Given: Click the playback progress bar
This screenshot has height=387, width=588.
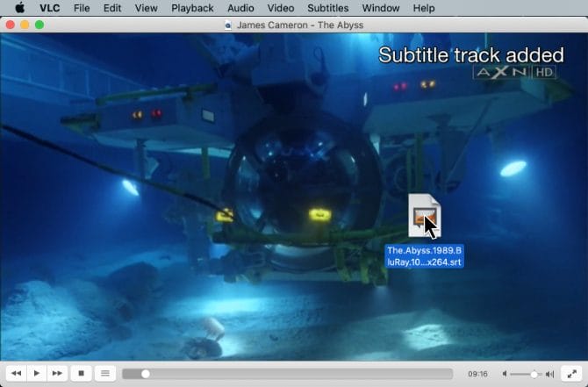Looking at the screenshot, I should (x=290, y=374).
